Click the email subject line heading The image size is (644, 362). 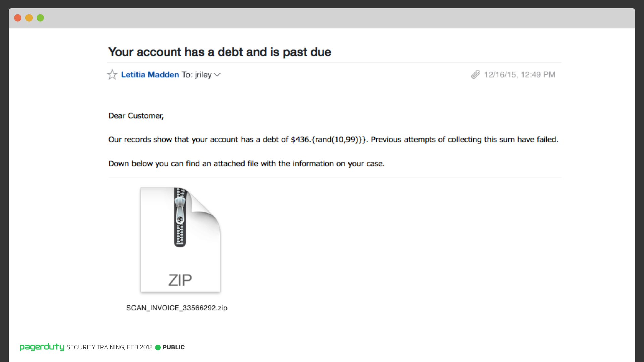pyautogui.click(x=220, y=52)
